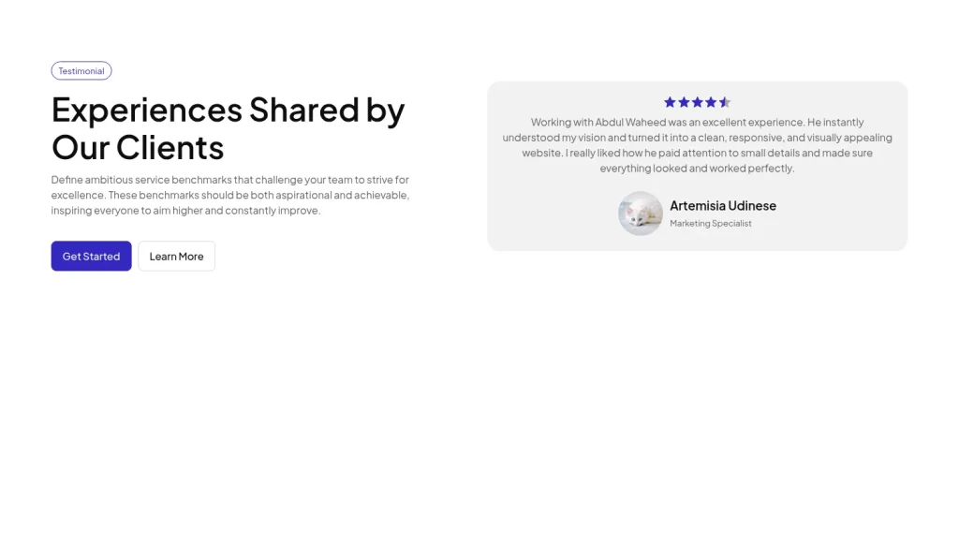Open Artemisia Udinese's profile avatar
This screenshot has height=560, width=959.
(x=640, y=214)
